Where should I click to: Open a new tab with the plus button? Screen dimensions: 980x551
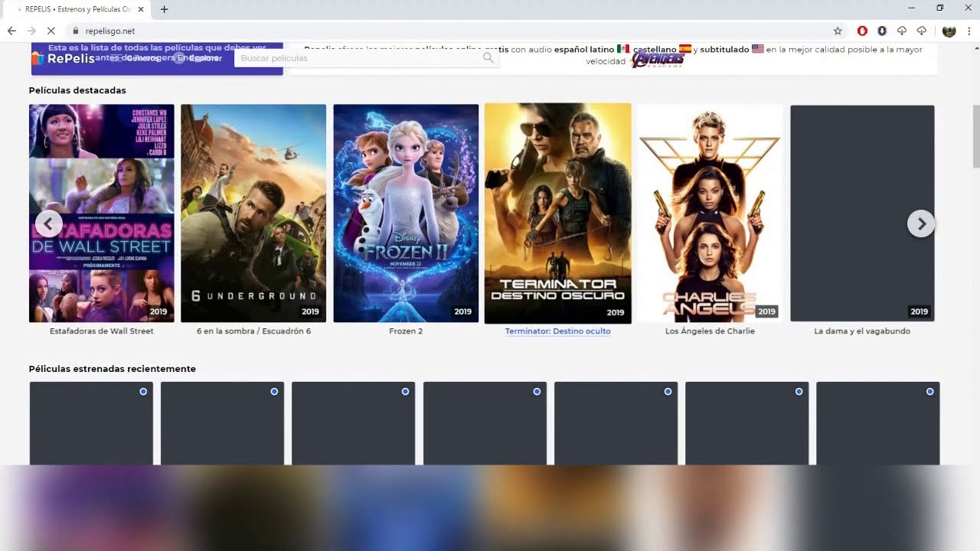point(164,9)
